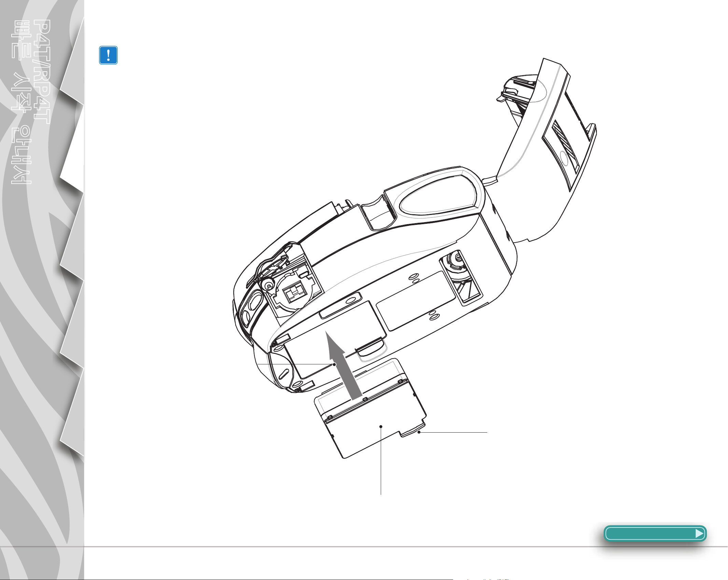
Task: Click the Korean "빠른 시작 안내서" sidebar title
Action: [x=22, y=102]
